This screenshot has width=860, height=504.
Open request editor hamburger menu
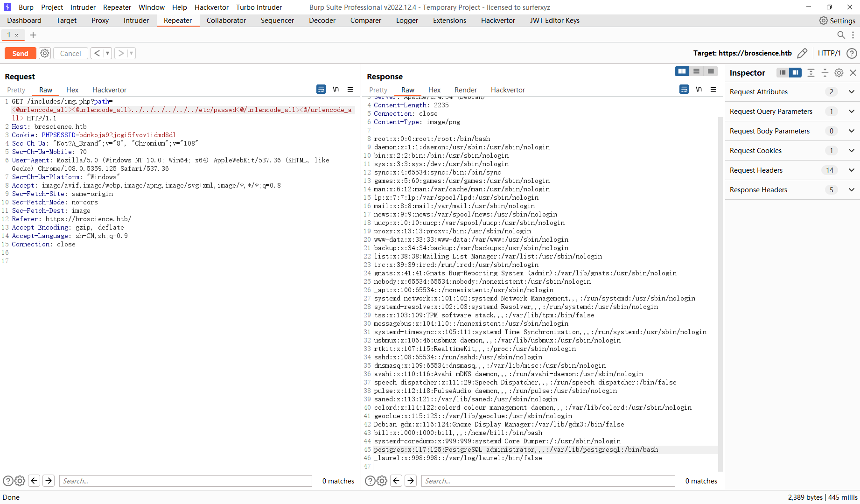point(350,89)
